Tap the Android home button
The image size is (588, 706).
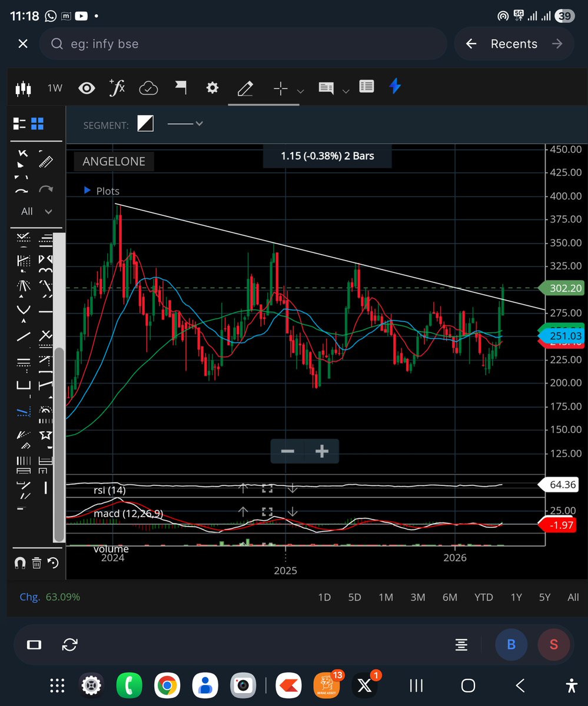pyautogui.click(x=469, y=685)
